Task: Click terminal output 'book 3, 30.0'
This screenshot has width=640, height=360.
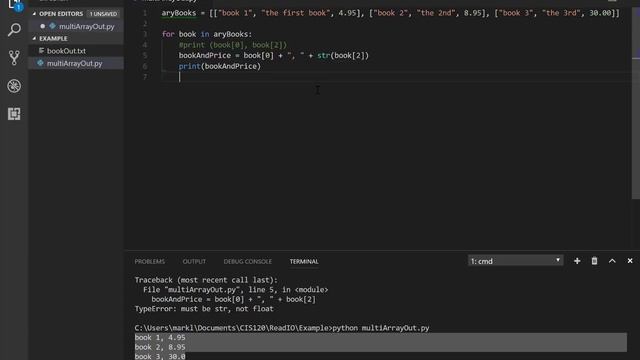Action: tap(160, 356)
